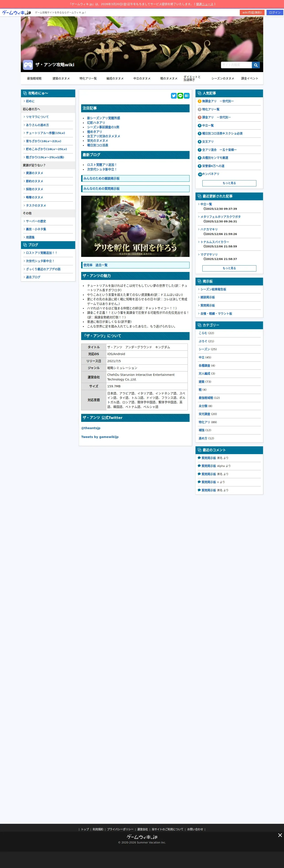Open footer プライバシーポリシー link
This screenshot has width=284, height=868.
120,829
